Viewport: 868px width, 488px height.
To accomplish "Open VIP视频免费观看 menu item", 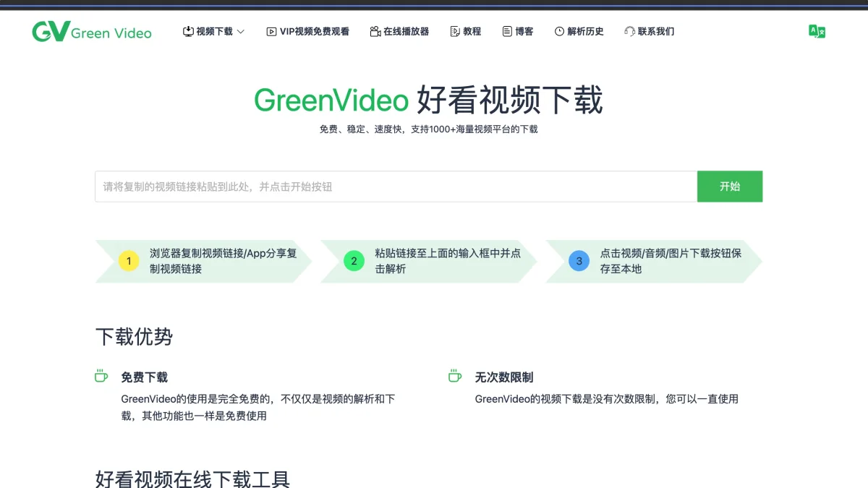I will pyautogui.click(x=307, y=32).
